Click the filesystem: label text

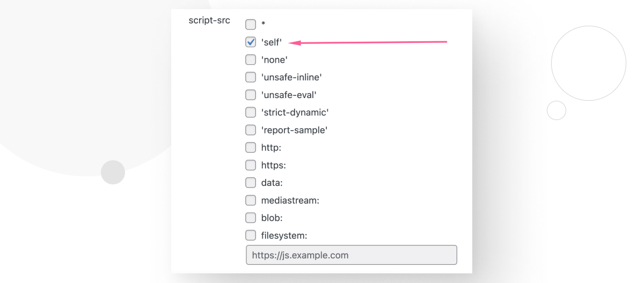284,235
